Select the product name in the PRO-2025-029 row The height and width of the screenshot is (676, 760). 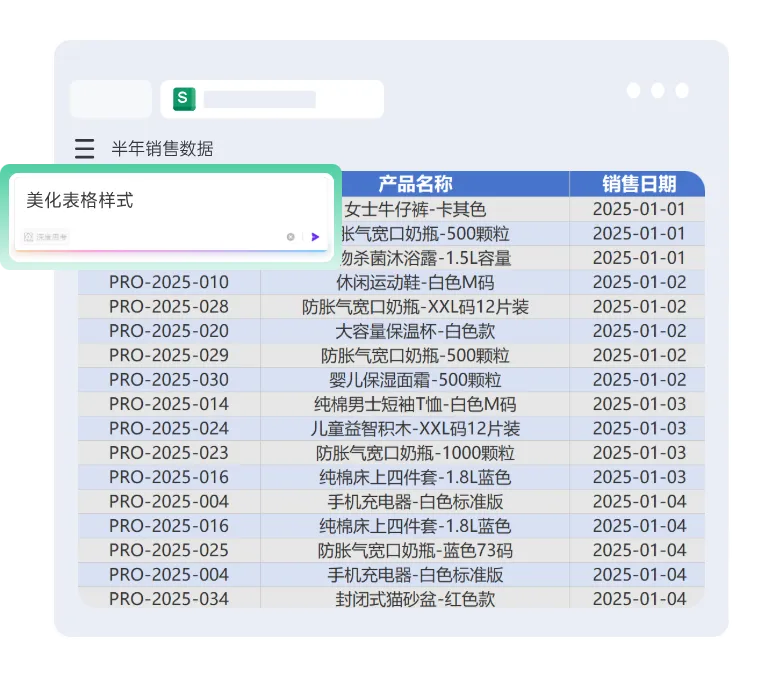pyautogui.click(x=415, y=355)
